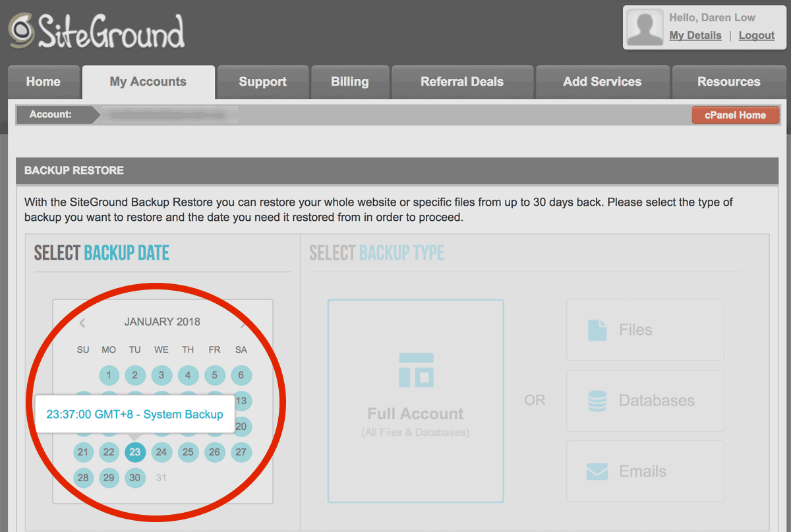
Task: Click the SELECT BACKUP DATE heading
Action: pyautogui.click(x=102, y=253)
